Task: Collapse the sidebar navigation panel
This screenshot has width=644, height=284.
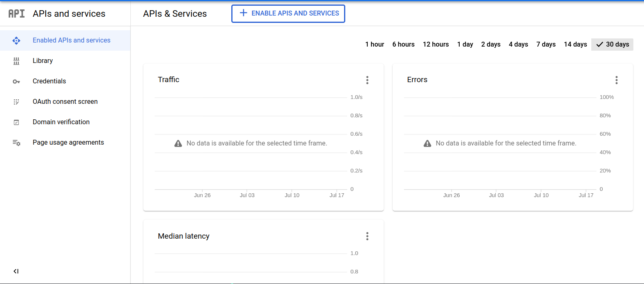Action: [x=16, y=271]
